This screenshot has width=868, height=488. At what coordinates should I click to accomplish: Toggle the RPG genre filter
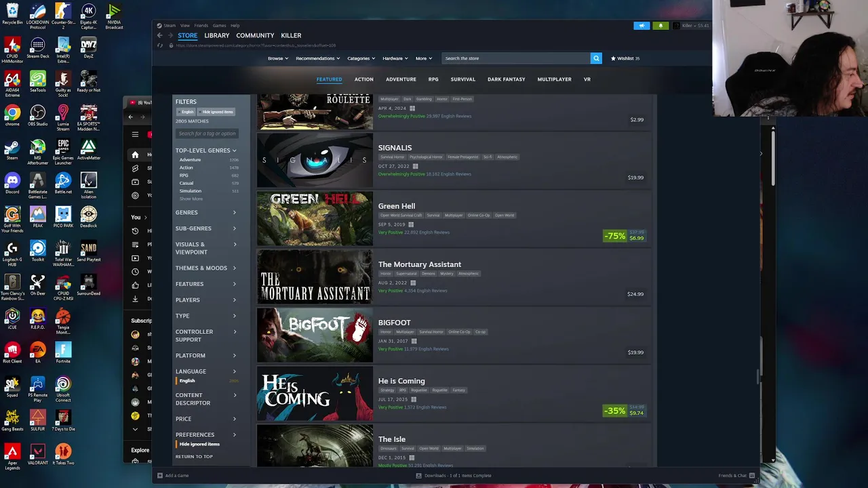(184, 176)
